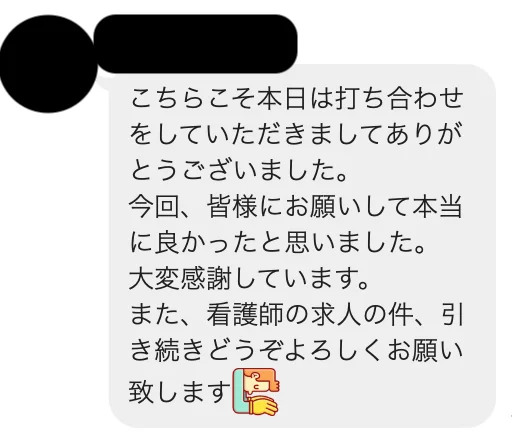512x446 pixels.
Task: Click the bowing person emoji sticker
Action: point(255,392)
